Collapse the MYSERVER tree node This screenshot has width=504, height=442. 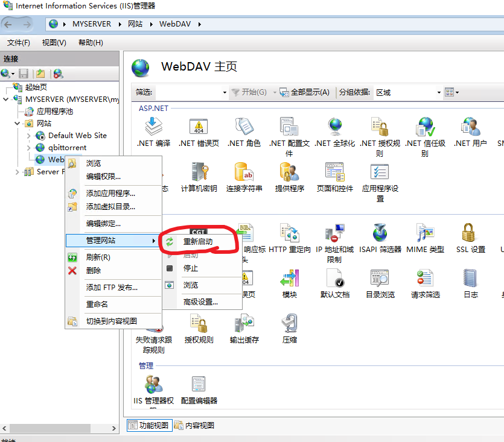[5, 99]
